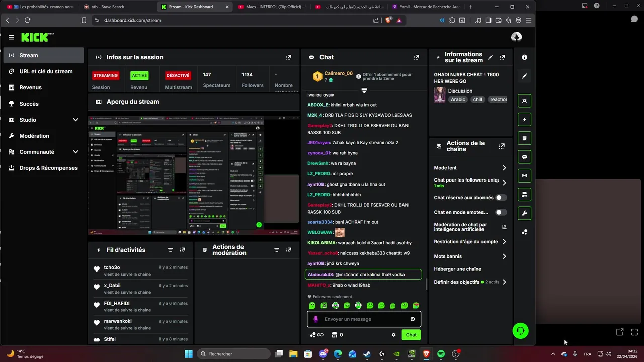This screenshot has height=362, width=644.
Task: Click the tcho3o follower entry
Action: (x=140, y=270)
